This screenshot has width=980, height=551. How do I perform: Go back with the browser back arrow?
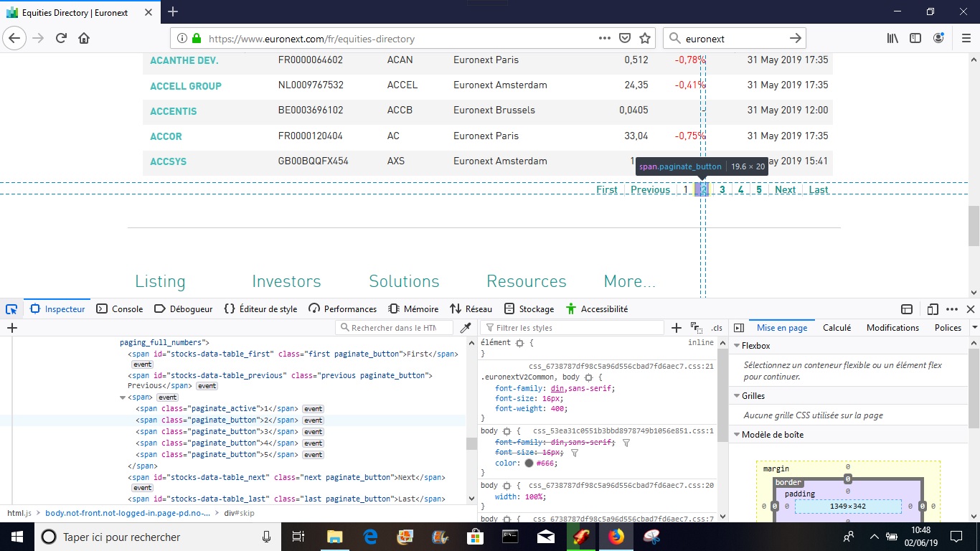tap(14, 38)
